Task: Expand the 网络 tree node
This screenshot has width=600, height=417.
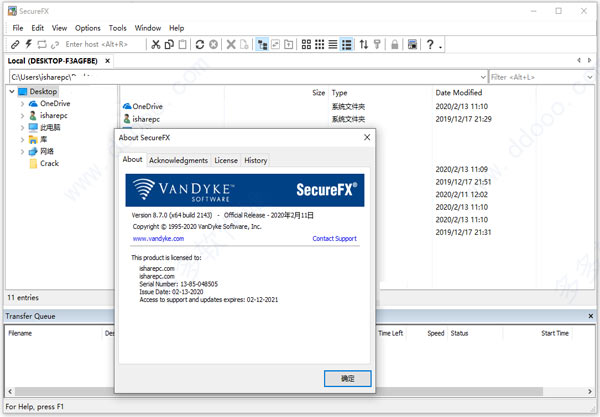Action: coord(22,151)
